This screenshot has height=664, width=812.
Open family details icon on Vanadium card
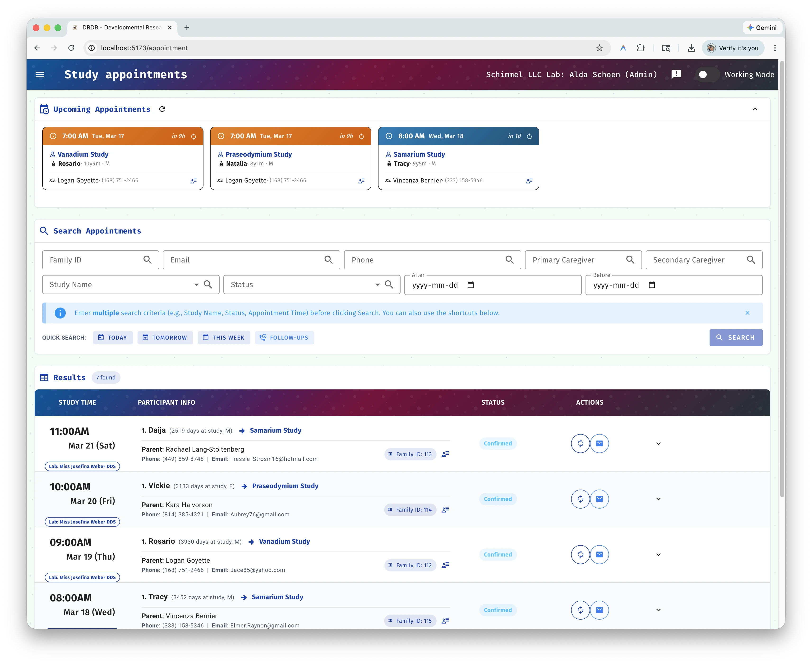(193, 181)
